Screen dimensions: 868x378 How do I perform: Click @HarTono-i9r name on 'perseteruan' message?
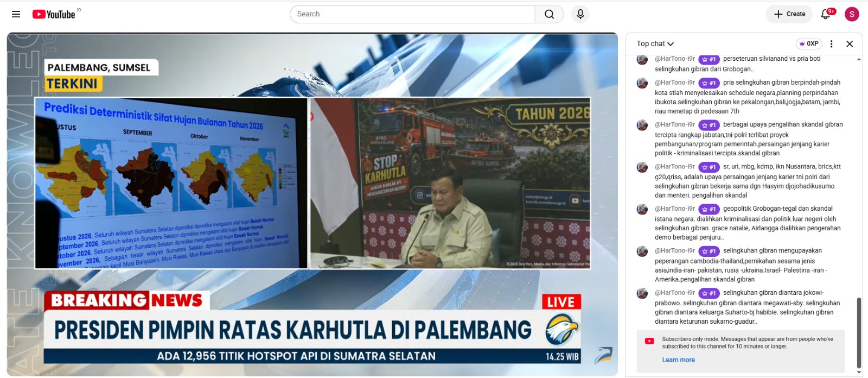coord(675,59)
